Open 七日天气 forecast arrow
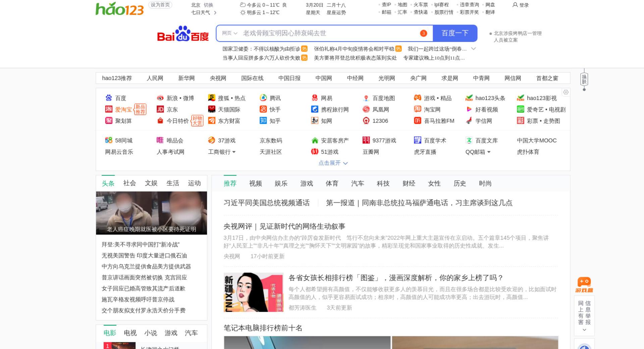The width and height of the screenshot is (644, 349). click(x=215, y=13)
